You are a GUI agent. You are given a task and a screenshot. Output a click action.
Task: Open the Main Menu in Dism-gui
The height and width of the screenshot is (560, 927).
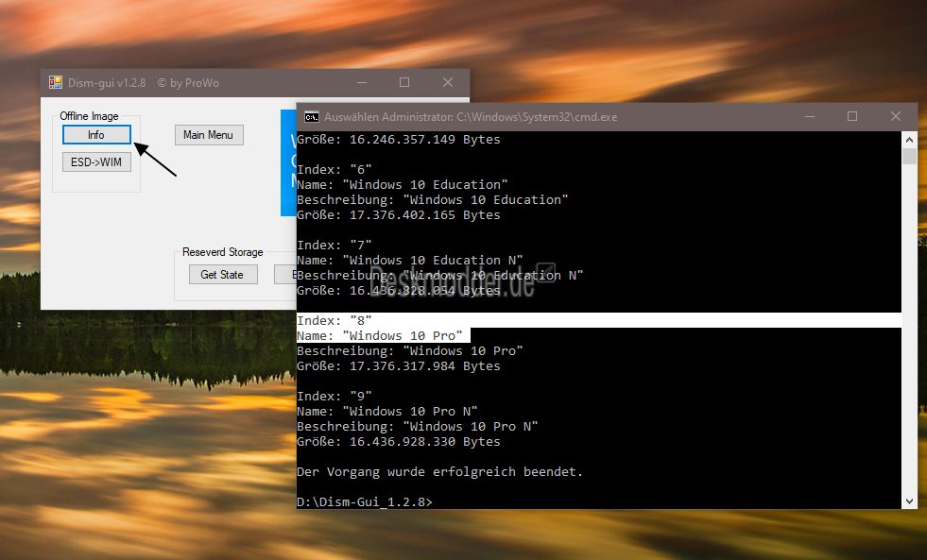[x=209, y=135]
